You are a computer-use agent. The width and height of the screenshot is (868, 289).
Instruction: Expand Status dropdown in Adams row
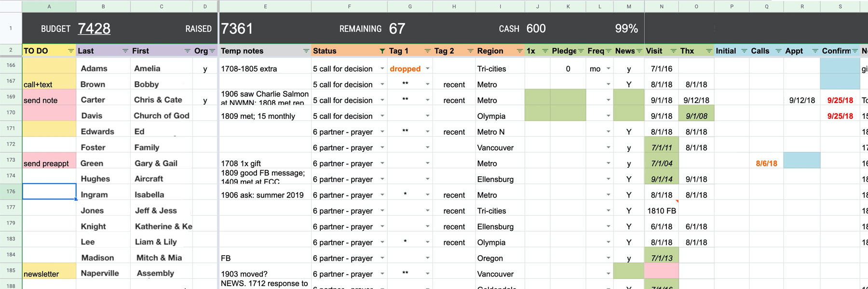point(382,69)
